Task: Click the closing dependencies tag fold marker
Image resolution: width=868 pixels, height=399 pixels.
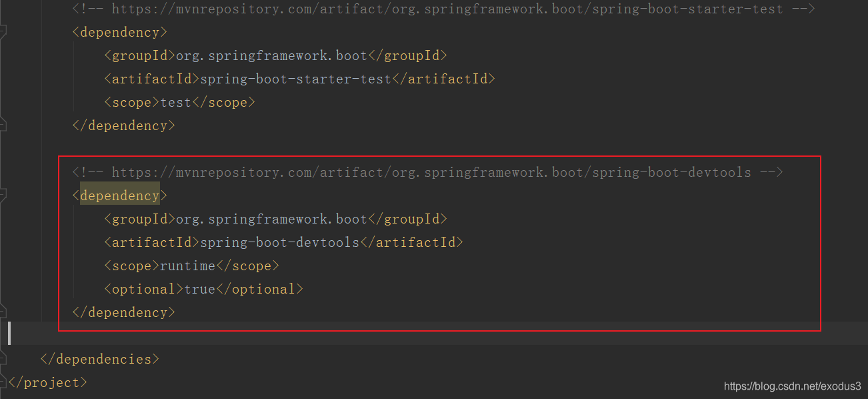Action: point(3,359)
